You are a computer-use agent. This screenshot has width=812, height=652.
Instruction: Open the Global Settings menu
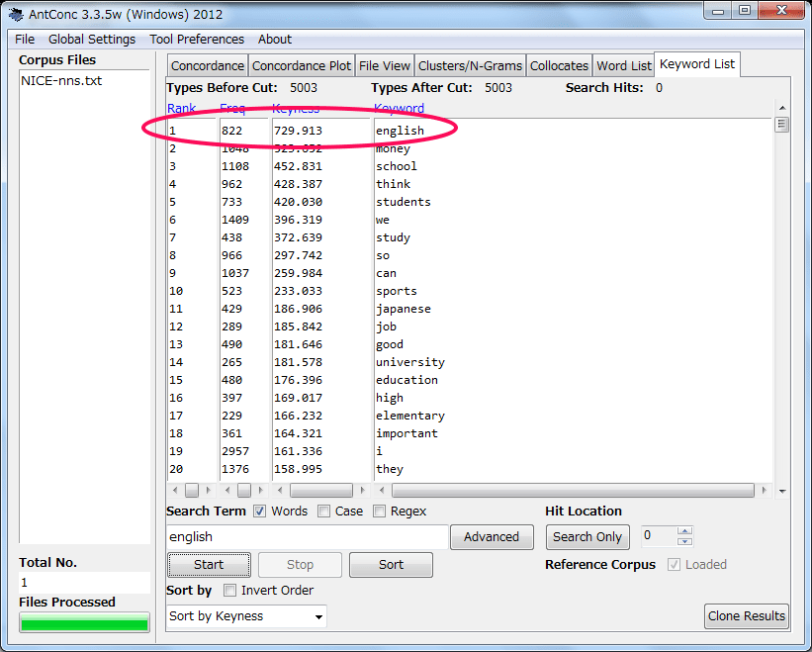point(91,39)
